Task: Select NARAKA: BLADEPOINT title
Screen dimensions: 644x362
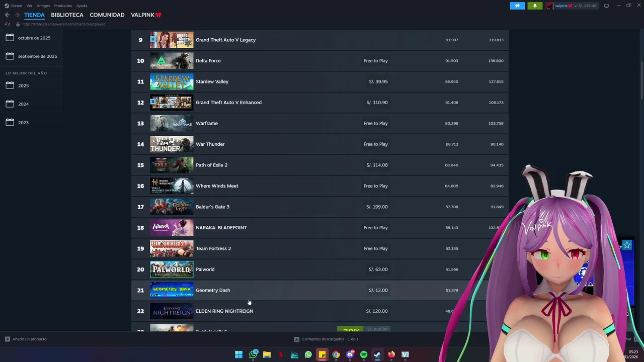Action: 221,228
